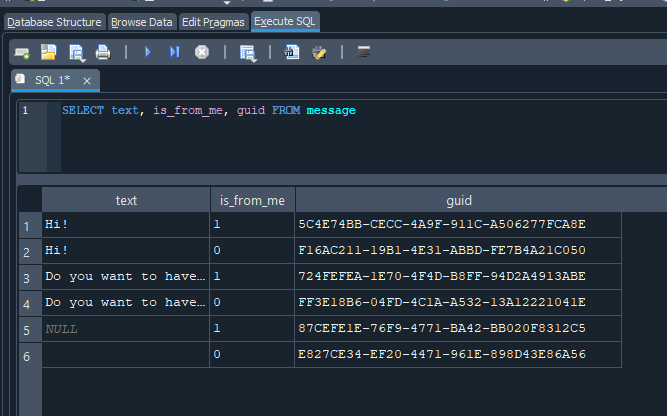The height and width of the screenshot is (416, 667).
Task: Select 'Do you want to have…' in row 3
Action: 125,276
